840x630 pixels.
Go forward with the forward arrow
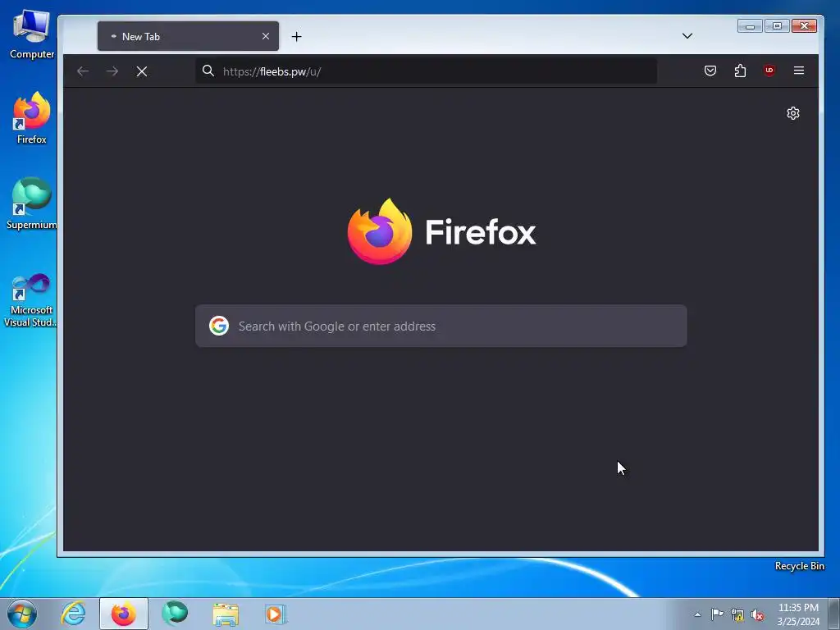pyautogui.click(x=112, y=71)
